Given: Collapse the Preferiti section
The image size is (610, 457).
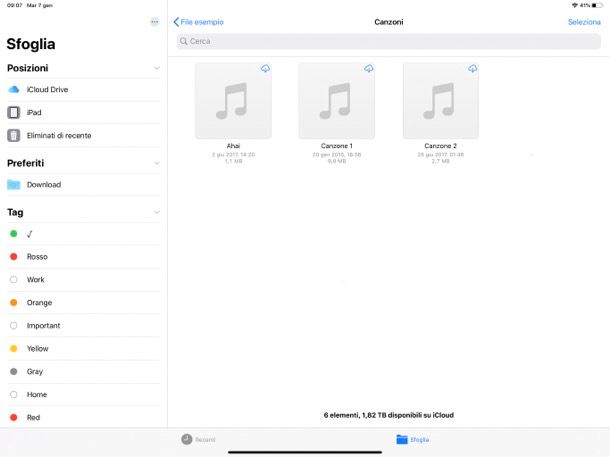Looking at the screenshot, I should (157, 163).
